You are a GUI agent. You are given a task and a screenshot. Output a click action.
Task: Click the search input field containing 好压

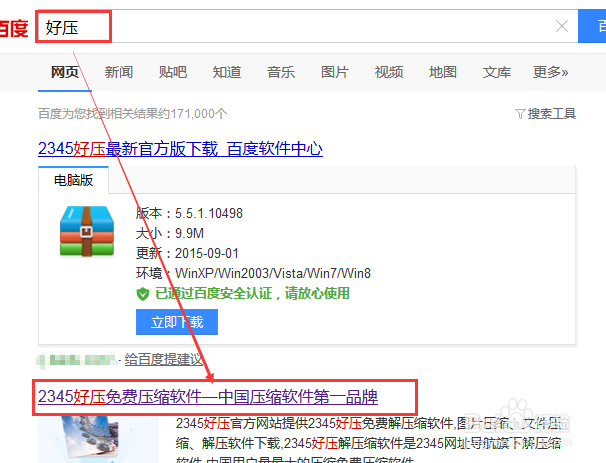click(306, 26)
